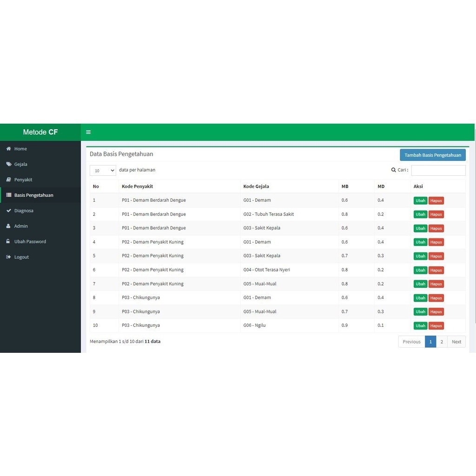Click the Gejala tags icon
476x476 pixels.
pos(8,164)
